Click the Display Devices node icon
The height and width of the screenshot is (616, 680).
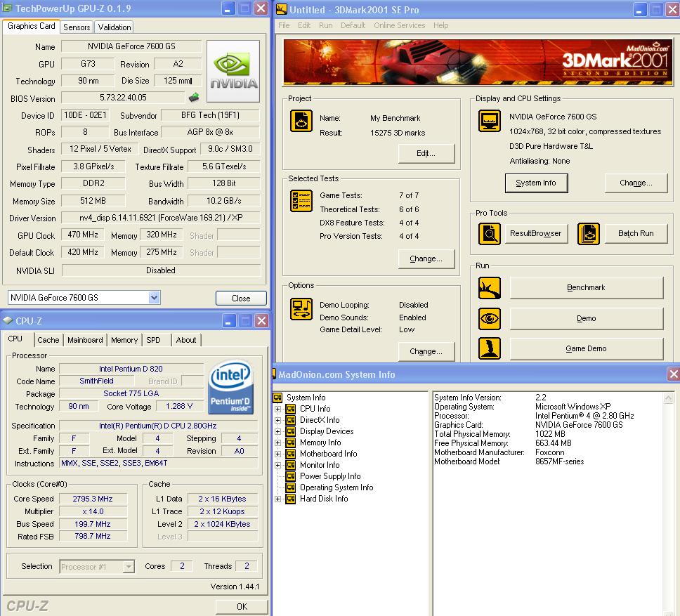click(x=291, y=431)
